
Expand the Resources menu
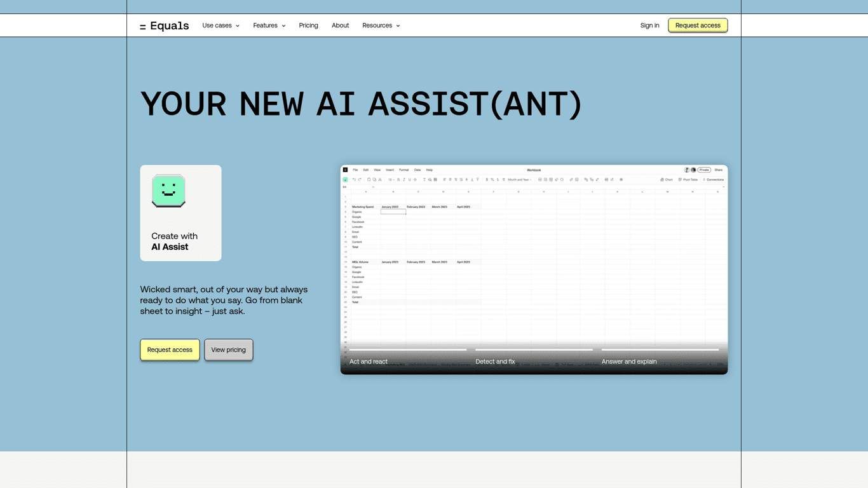click(x=381, y=25)
